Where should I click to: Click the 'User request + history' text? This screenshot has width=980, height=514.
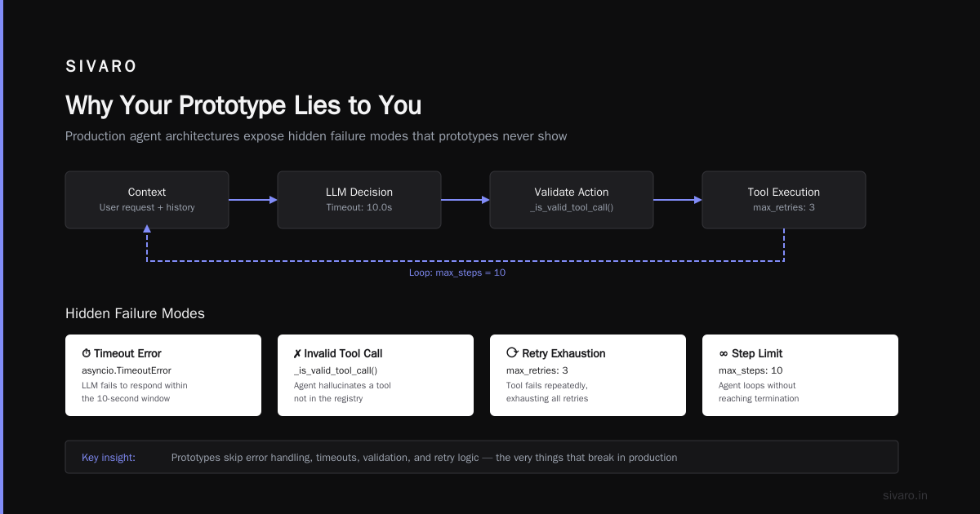coord(147,208)
